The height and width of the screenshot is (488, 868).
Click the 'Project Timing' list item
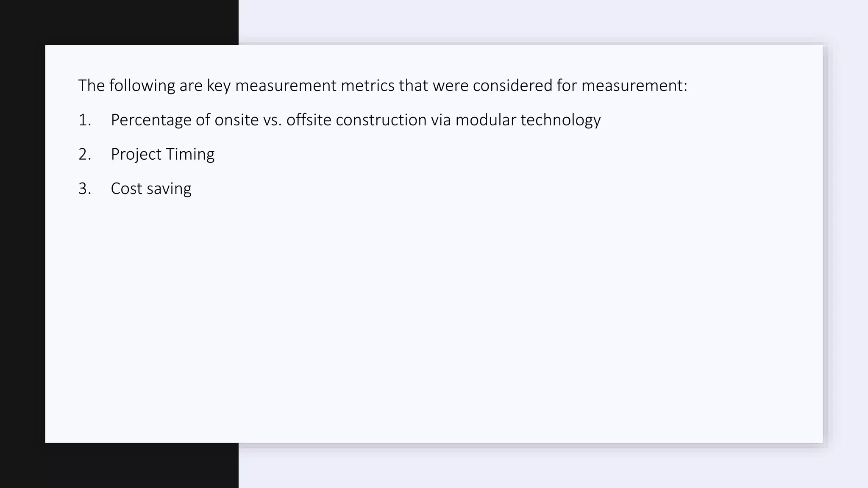coord(162,154)
